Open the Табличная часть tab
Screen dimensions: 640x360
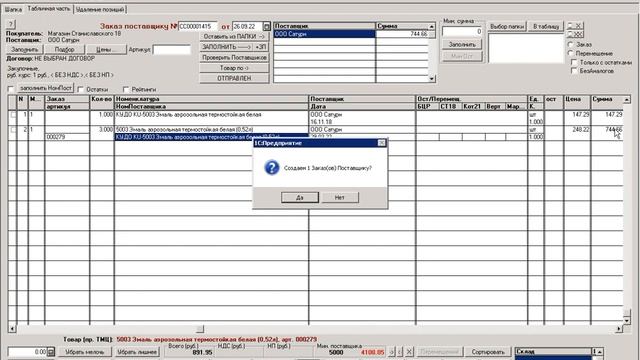tap(49, 9)
